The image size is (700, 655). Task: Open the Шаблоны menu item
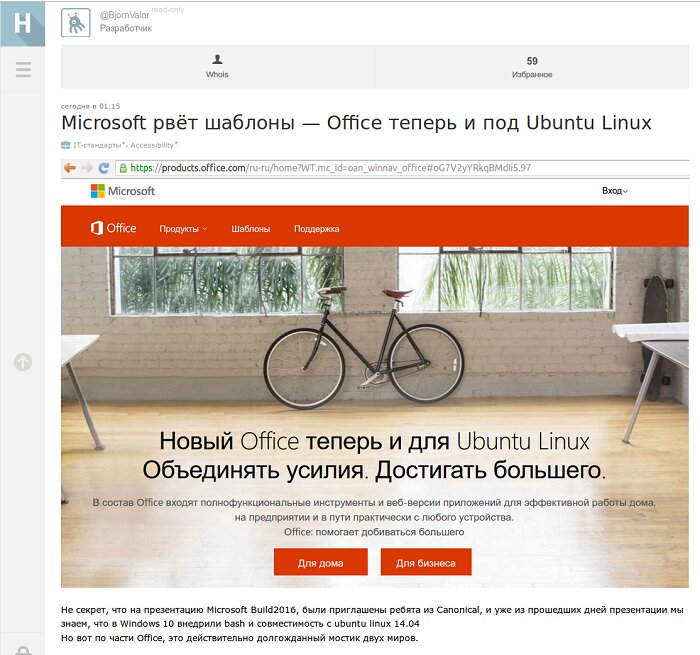(251, 229)
